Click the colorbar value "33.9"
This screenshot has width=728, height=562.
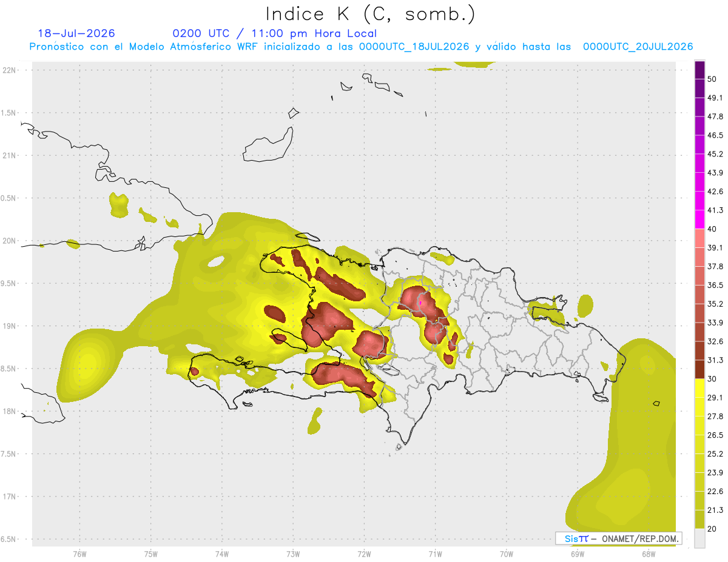point(715,323)
